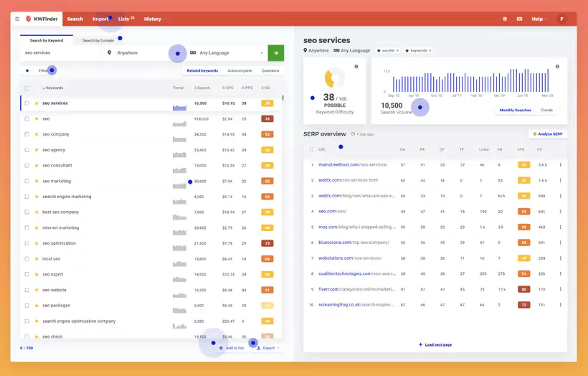This screenshot has width=588, height=376.
Task: Switch to the Questions tab
Action: point(270,70)
